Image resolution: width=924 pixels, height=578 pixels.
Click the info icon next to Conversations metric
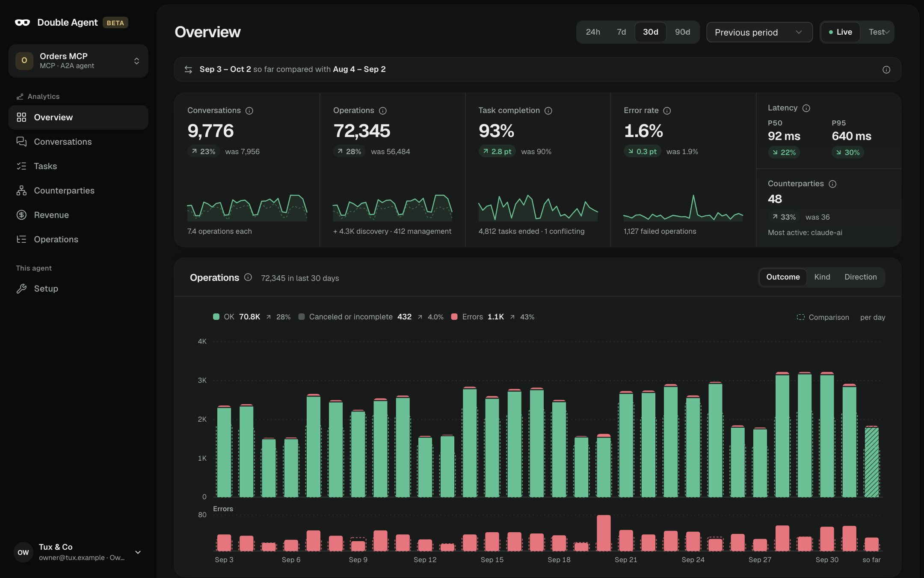click(x=249, y=111)
